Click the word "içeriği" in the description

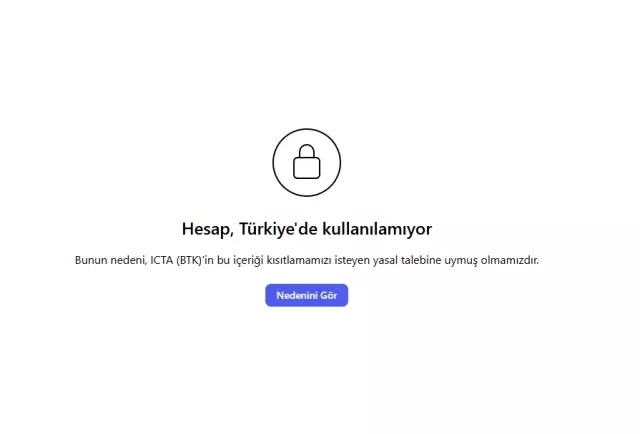248,260
